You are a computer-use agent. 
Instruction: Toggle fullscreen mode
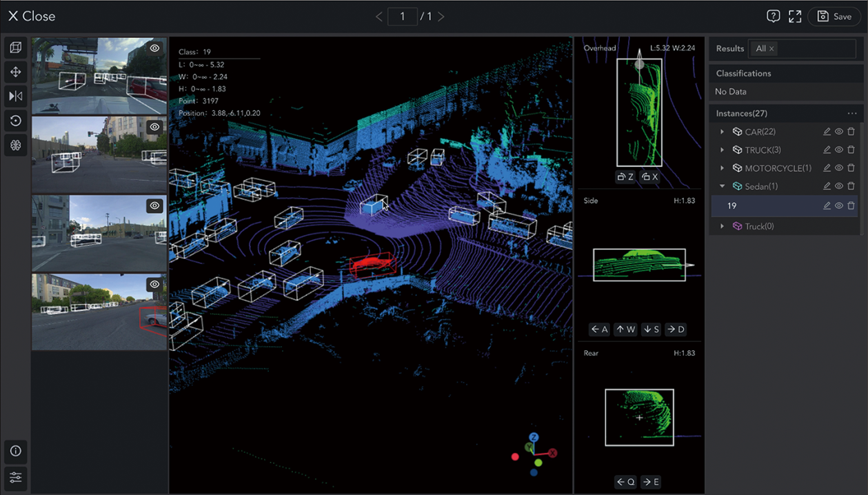[795, 17]
